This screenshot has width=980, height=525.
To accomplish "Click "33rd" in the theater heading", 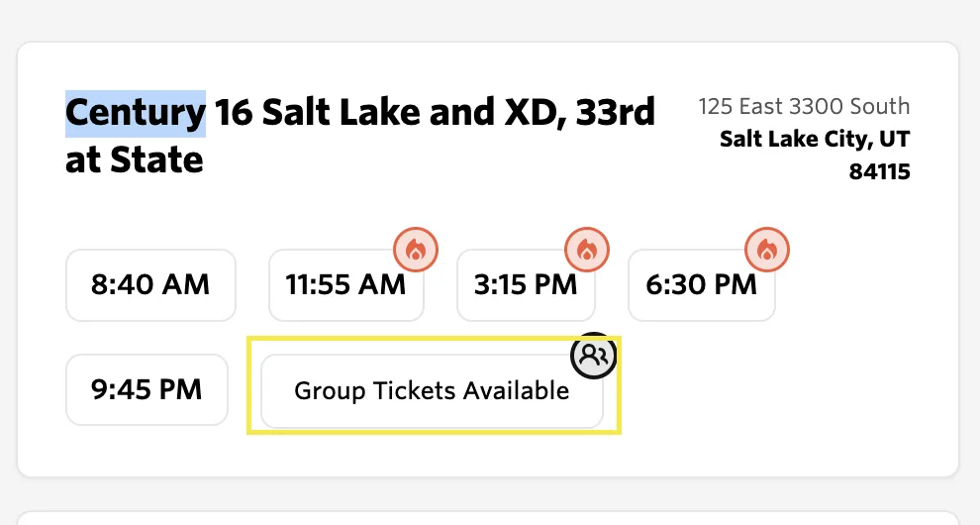I will pyautogui.click(x=616, y=113).
